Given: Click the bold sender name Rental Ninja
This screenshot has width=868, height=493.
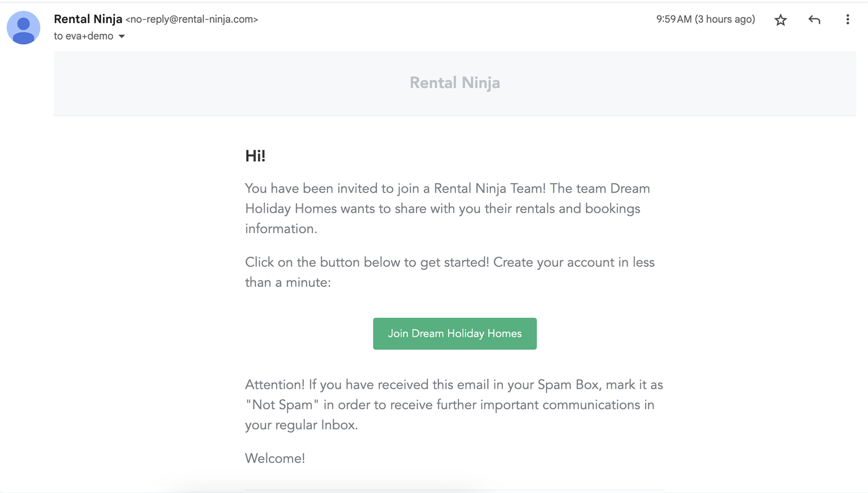Looking at the screenshot, I should 88,19.
